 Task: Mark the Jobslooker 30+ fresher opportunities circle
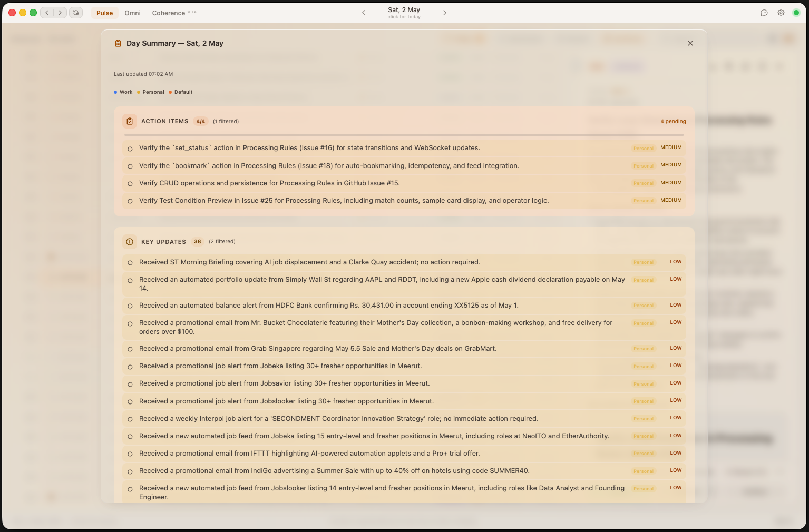[130, 402]
